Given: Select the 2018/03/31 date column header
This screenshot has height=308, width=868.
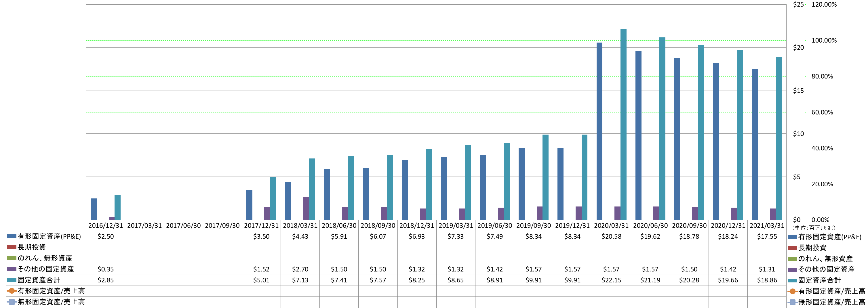Looking at the screenshot, I should pyautogui.click(x=300, y=225).
